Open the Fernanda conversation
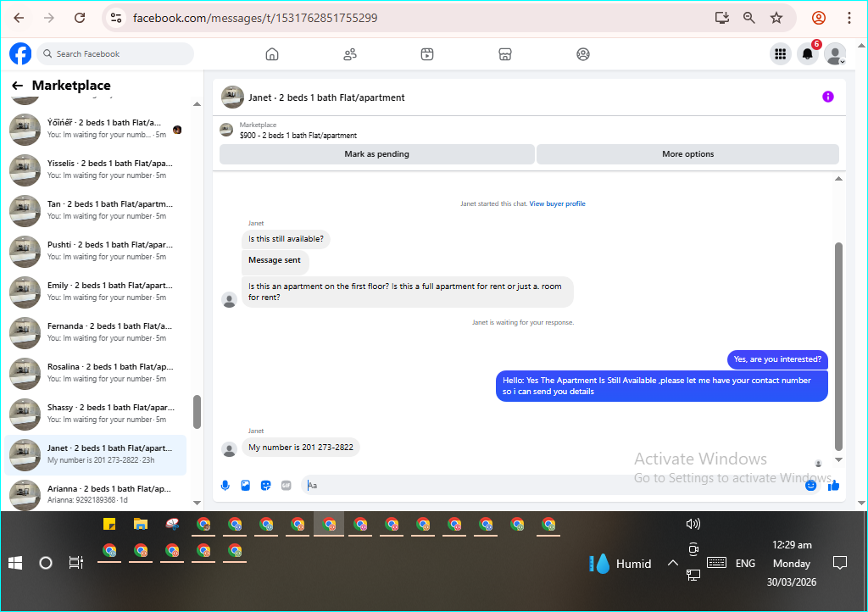The height and width of the screenshot is (612, 868). 95,332
